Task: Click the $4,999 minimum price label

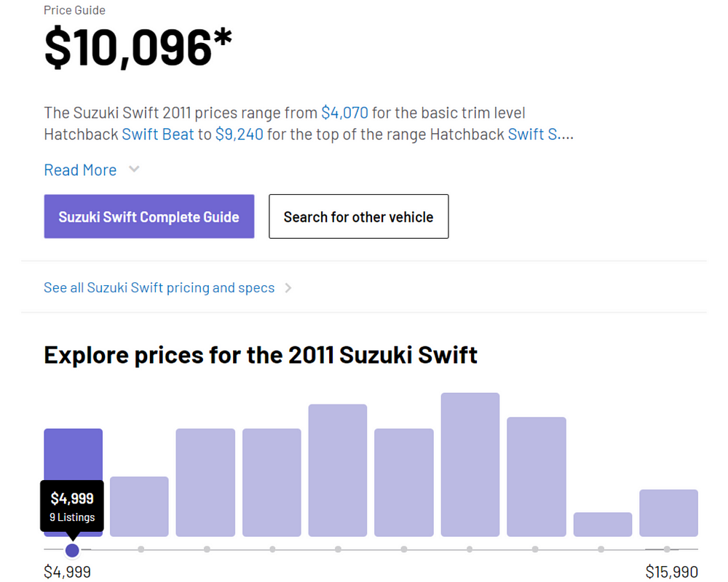Action: point(67,572)
